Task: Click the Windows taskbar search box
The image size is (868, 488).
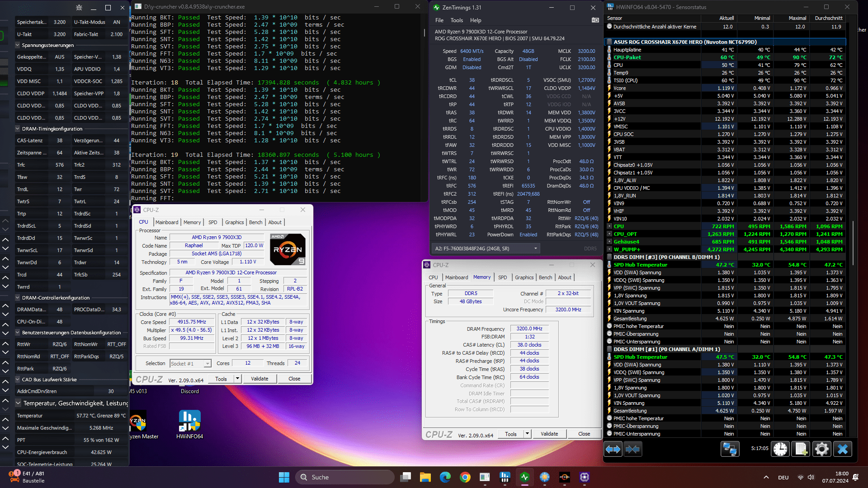Action: (345, 477)
